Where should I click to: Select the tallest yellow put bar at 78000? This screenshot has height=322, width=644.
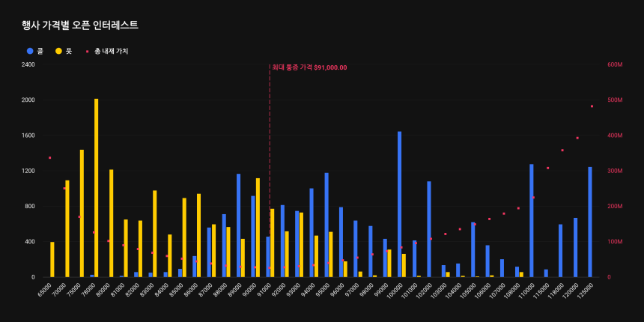tap(96, 187)
